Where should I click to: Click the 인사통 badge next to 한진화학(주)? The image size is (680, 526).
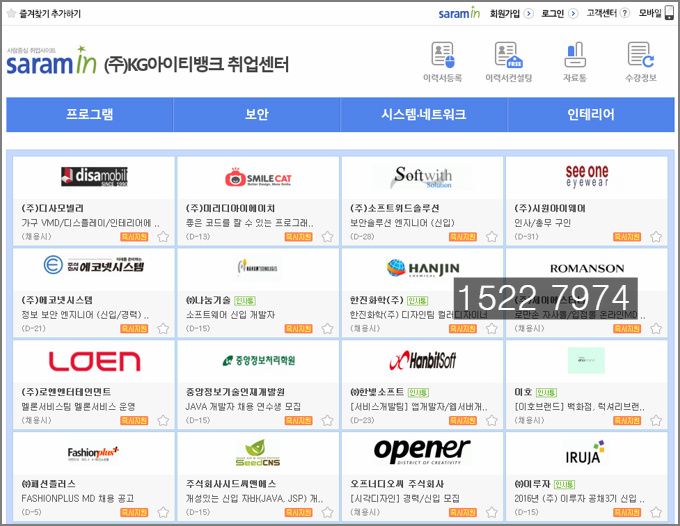click(x=418, y=301)
